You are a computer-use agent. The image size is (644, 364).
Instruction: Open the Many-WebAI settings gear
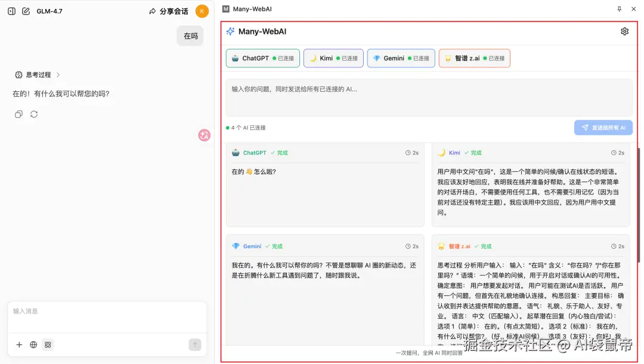point(624,31)
